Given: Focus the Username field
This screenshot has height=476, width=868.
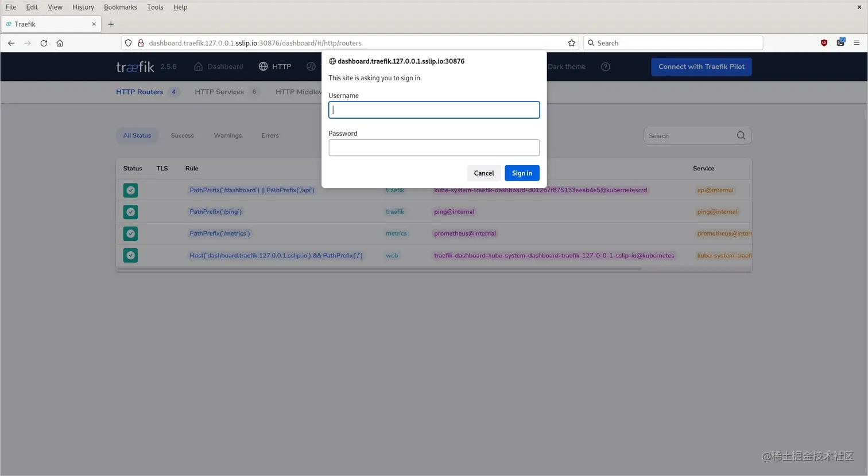Looking at the screenshot, I should coord(434,110).
